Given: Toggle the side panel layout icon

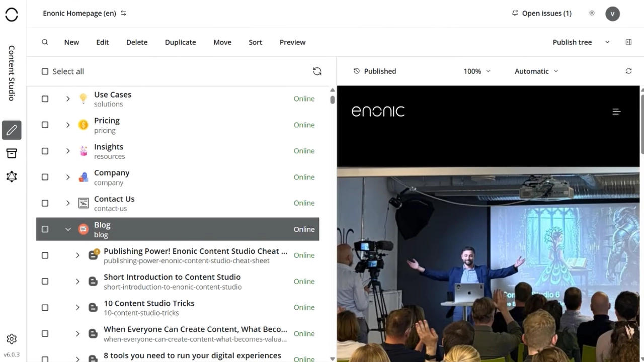Looking at the screenshot, I should pos(628,42).
